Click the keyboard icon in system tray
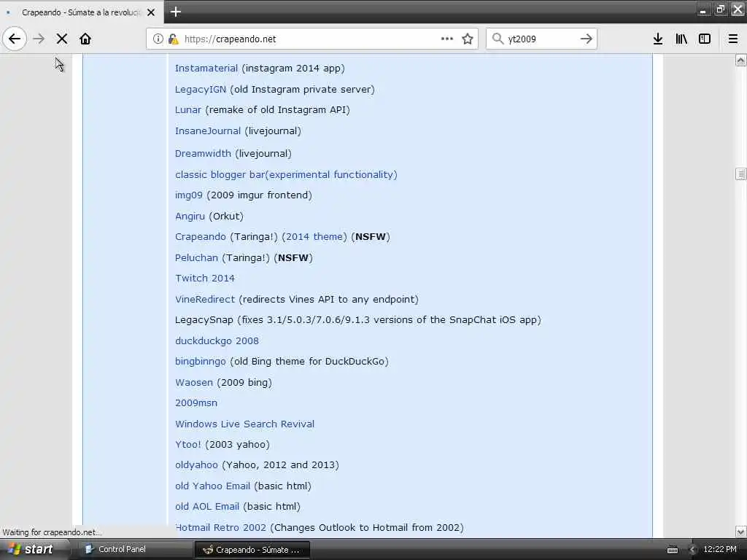The width and height of the screenshot is (747, 560). point(672,550)
